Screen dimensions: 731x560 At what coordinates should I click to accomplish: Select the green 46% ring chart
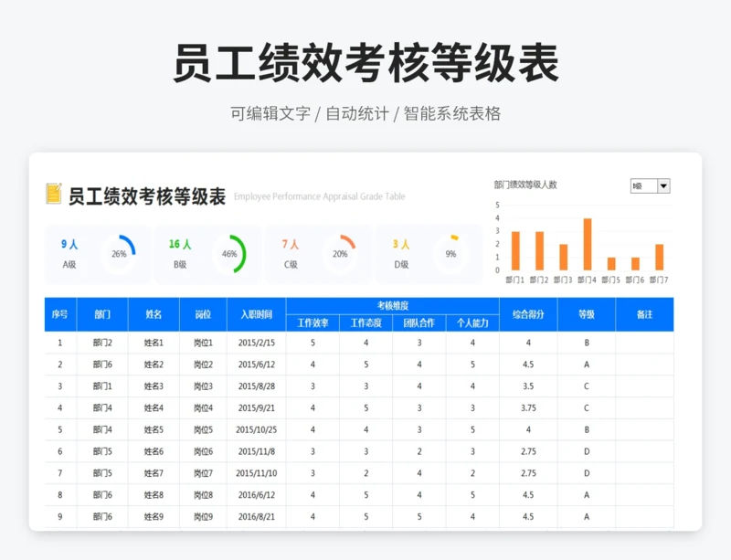[230, 254]
